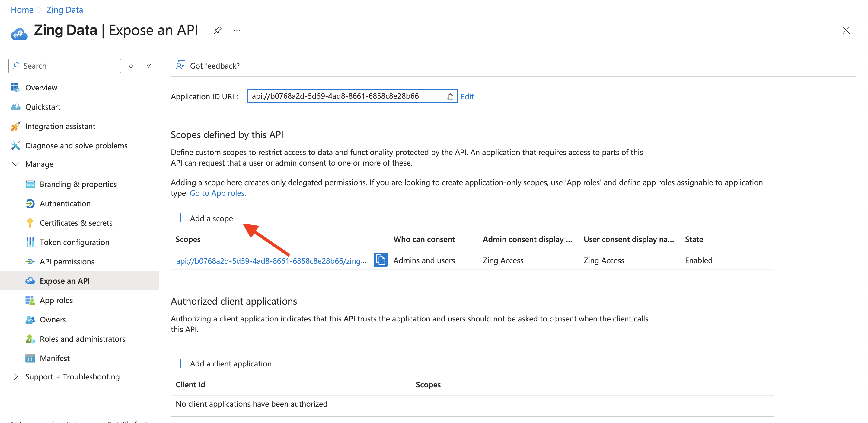The width and height of the screenshot is (868, 423).
Task: Navigate to Home breadcrumb
Action: tap(22, 10)
